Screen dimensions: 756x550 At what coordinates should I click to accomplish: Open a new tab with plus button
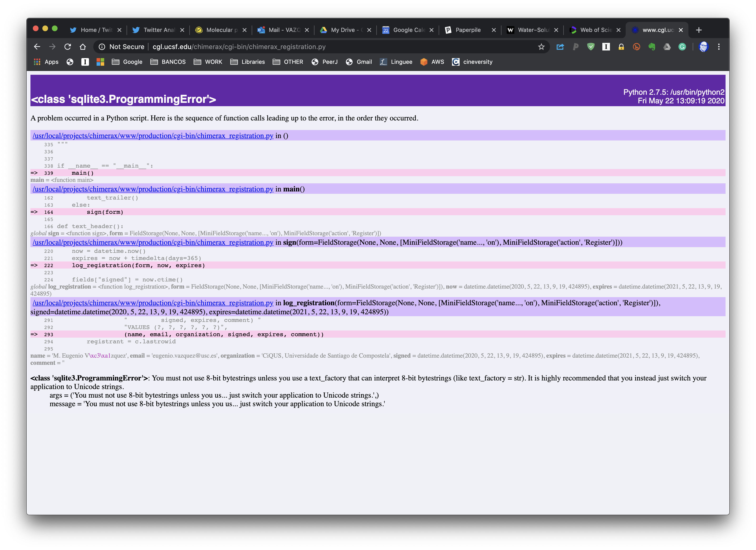coord(699,30)
